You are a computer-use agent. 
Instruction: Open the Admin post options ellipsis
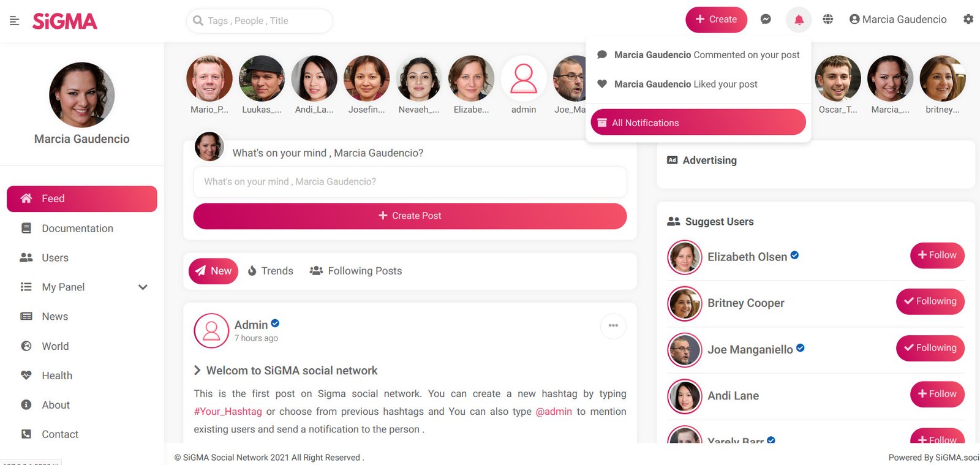[613, 325]
